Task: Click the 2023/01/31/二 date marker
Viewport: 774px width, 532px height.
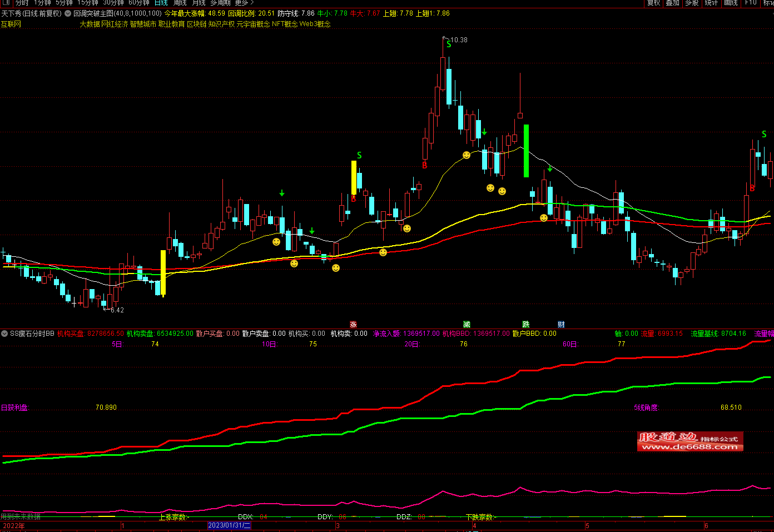Action: [230, 525]
